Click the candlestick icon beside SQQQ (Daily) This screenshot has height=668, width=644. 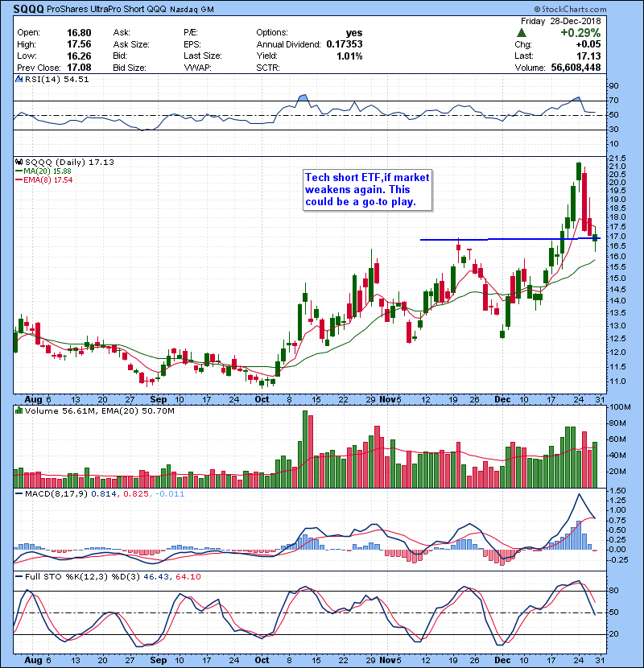tap(19, 163)
